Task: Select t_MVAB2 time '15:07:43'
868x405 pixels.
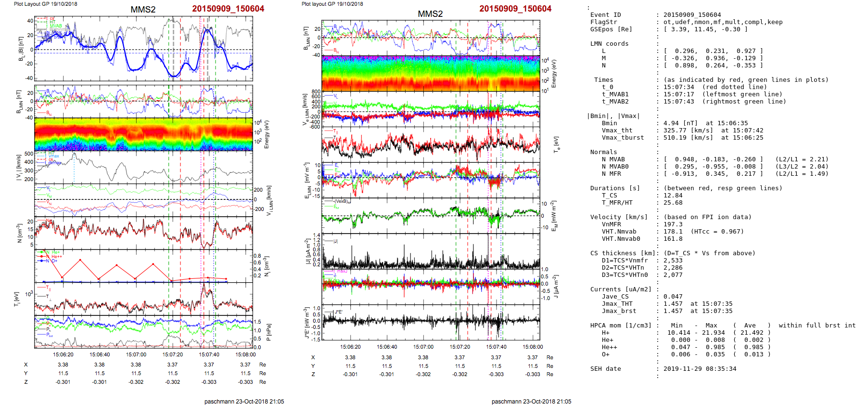Action: (x=679, y=102)
